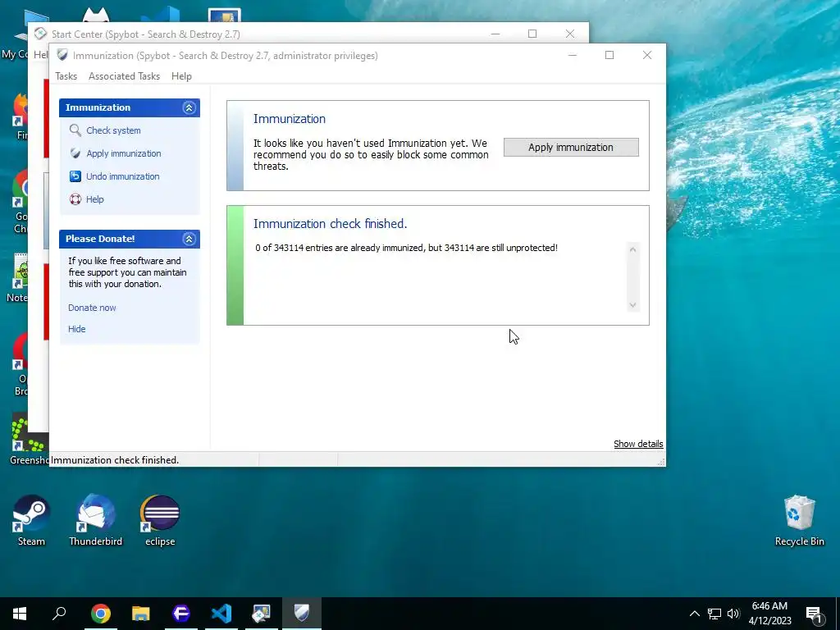Open File Explorer from the taskbar

(141, 614)
